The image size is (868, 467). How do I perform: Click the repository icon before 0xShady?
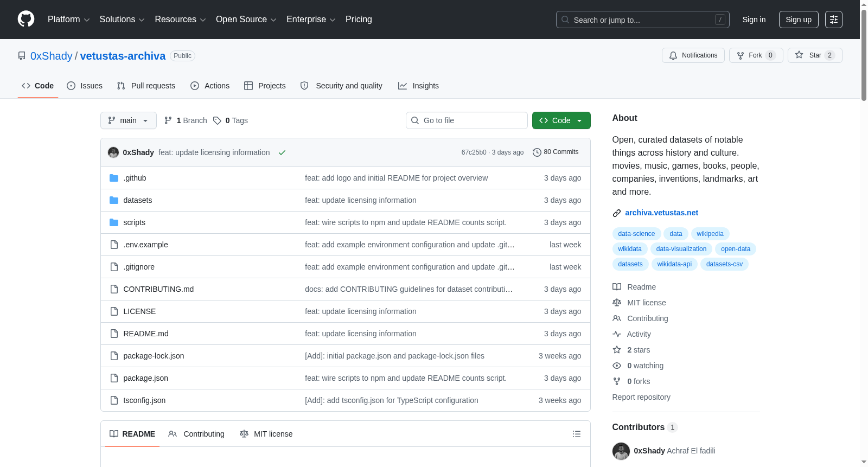point(22,56)
